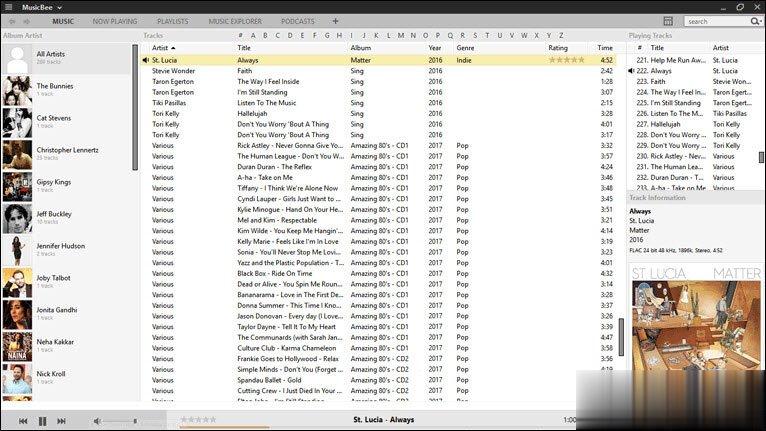Screen dimensions: 766x431
Task: Select All Artists in the sidebar
Action: click(x=66, y=58)
